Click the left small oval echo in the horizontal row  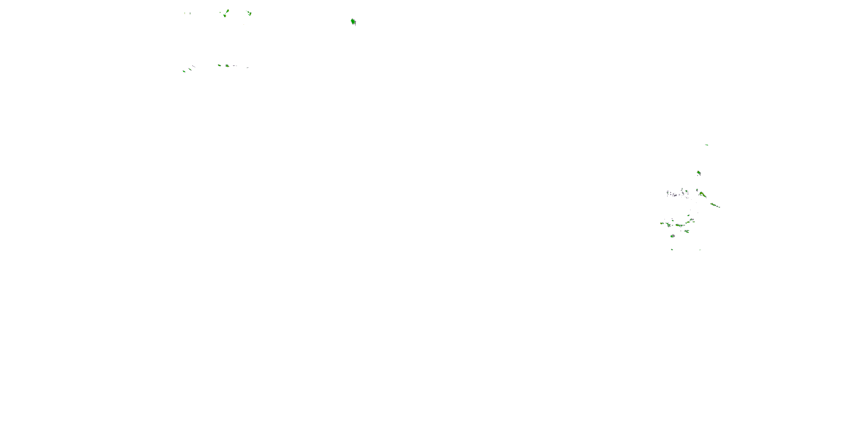click(219, 65)
